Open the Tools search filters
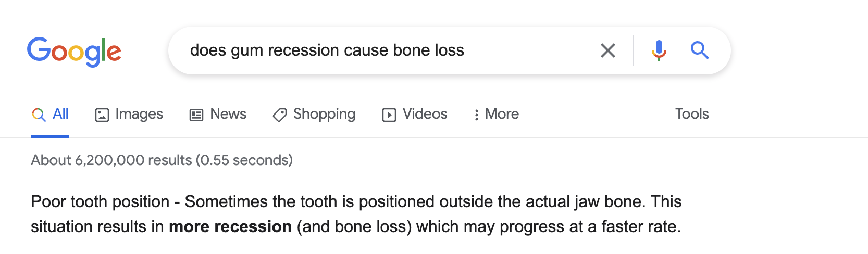868x254 pixels. click(692, 114)
